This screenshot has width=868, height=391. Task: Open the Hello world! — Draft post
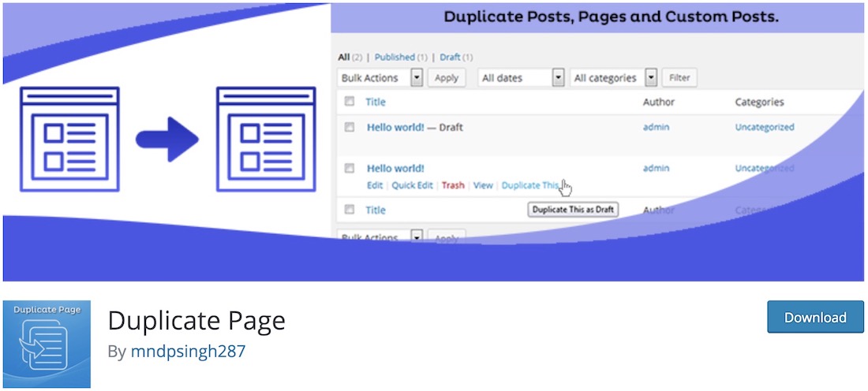[x=395, y=127]
